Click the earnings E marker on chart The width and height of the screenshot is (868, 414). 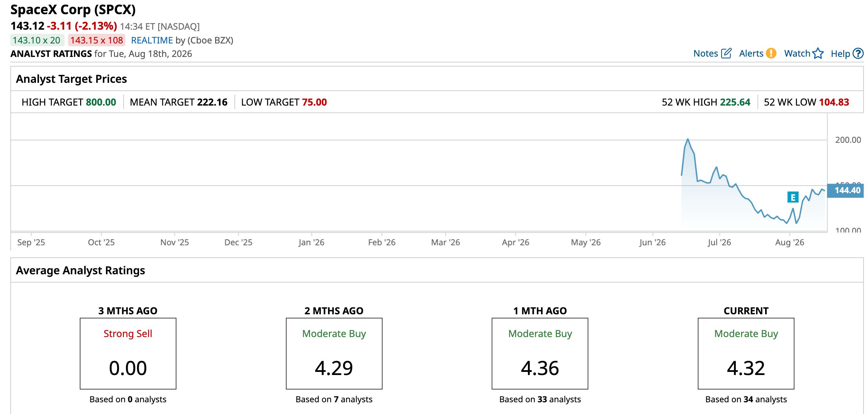[793, 197]
